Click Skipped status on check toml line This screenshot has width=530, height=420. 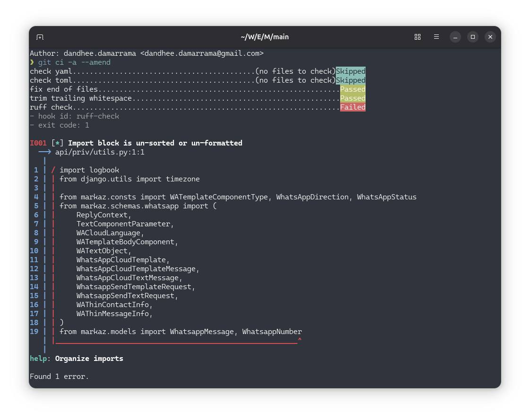[x=350, y=80]
